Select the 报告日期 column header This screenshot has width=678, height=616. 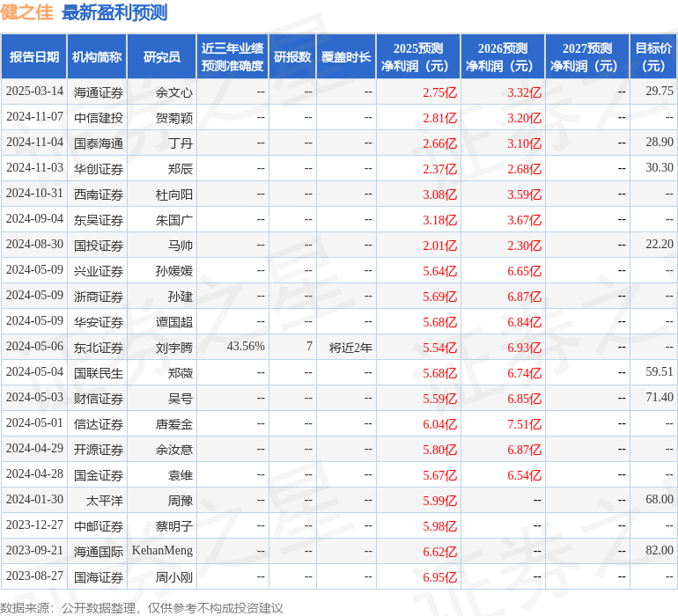click(x=33, y=56)
